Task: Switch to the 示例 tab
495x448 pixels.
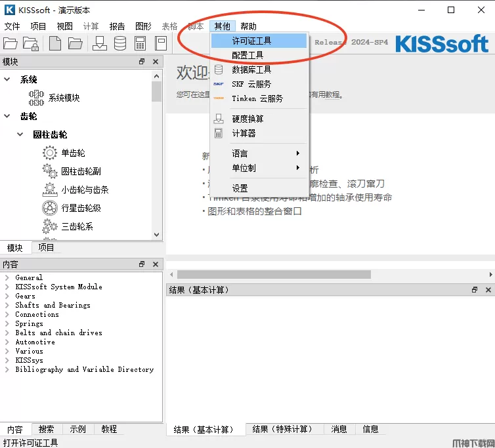Action: pos(77,429)
